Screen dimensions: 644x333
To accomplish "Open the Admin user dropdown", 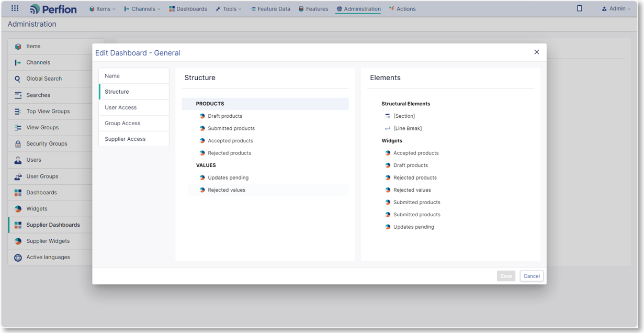I will point(616,9).
